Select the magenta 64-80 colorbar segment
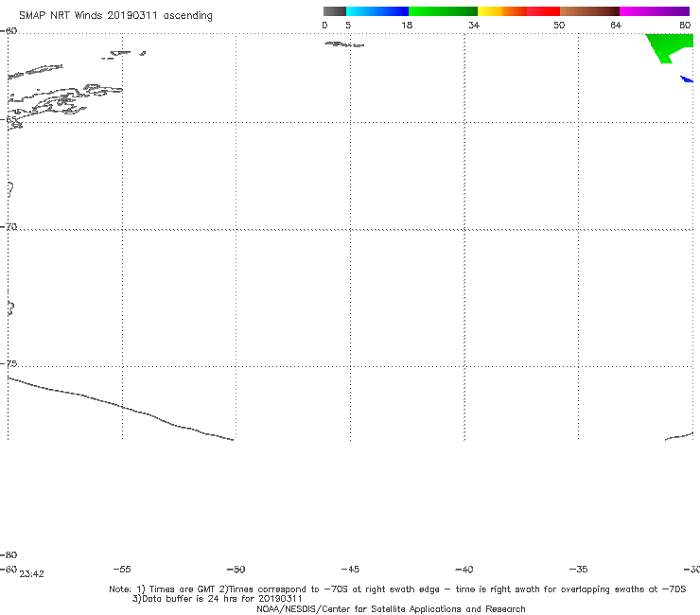This screenshot has width=700, height=615. 655,11
